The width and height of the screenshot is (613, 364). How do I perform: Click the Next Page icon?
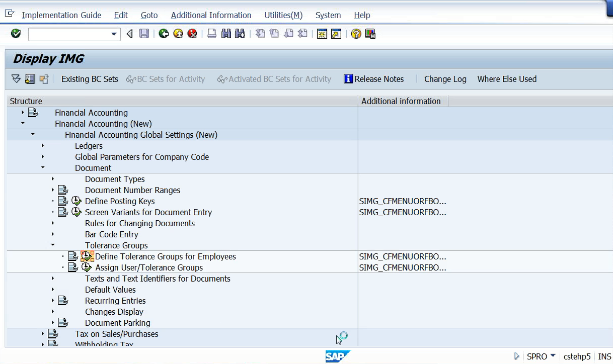coord(288,34)
